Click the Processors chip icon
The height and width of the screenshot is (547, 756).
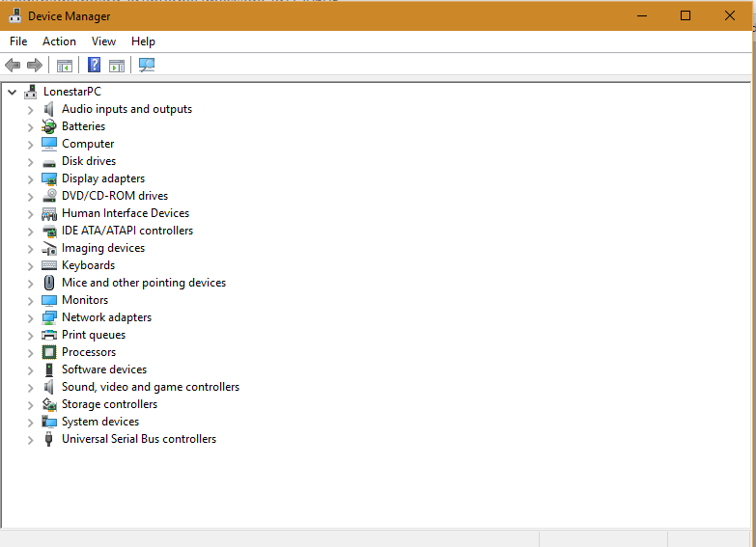49,352
